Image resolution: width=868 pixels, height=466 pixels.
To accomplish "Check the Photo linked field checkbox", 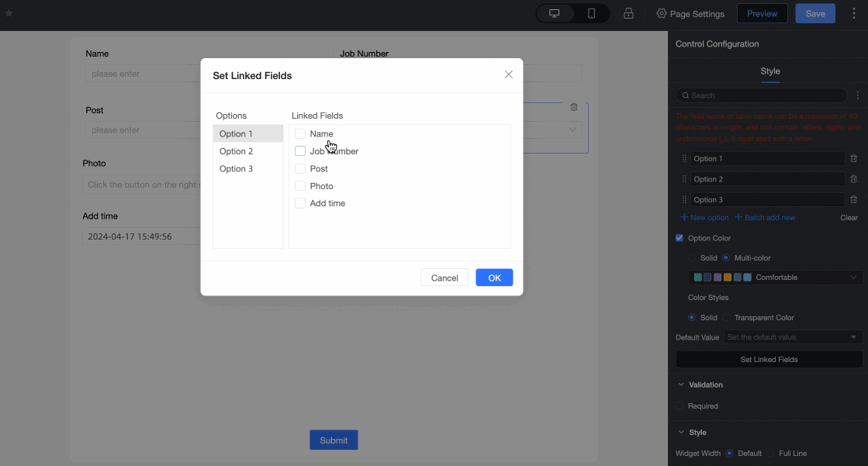I will [300, 186].
